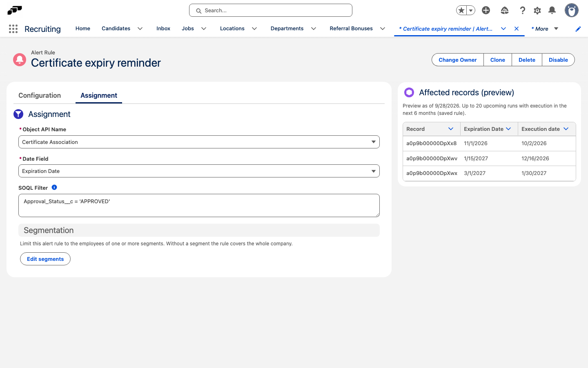
Task: Click the Disable button
Action: [x=558, y=60]
